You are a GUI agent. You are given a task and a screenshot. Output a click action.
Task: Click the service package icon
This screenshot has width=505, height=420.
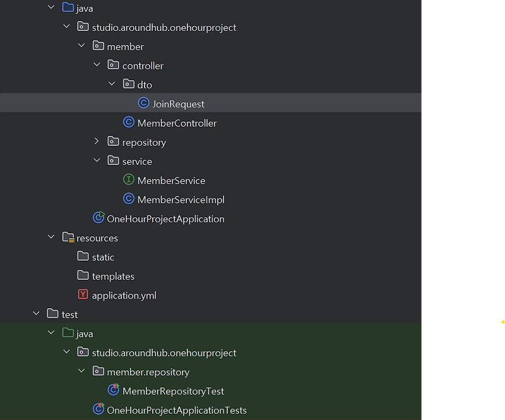coord(114,160)
